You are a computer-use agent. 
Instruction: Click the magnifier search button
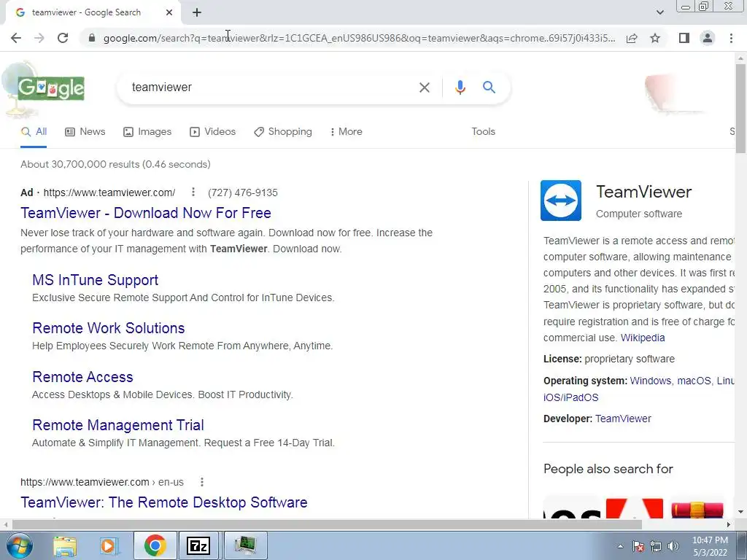489,87
